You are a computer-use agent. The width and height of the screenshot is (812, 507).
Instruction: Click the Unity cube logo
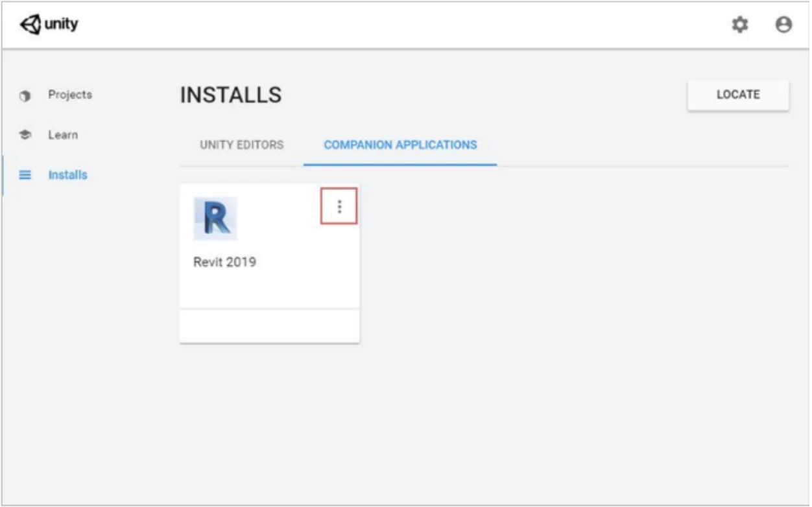click(x=32, y=25)
